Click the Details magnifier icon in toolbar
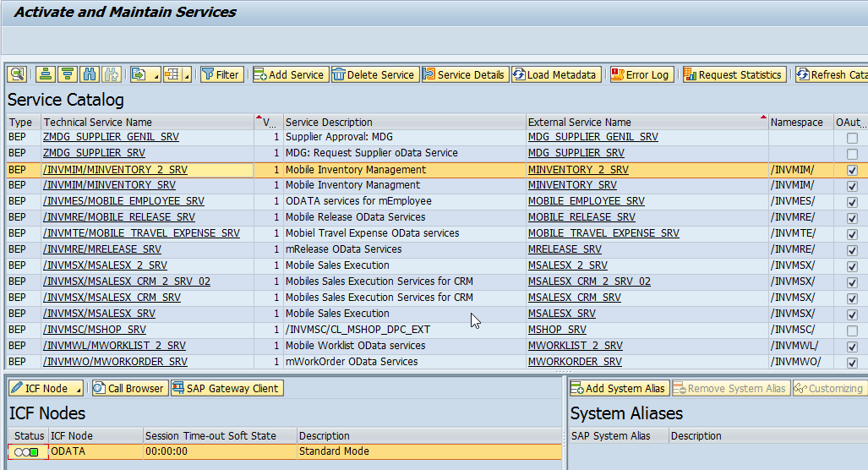The width and height of the screenshot is (868, 470). [17, 74]
